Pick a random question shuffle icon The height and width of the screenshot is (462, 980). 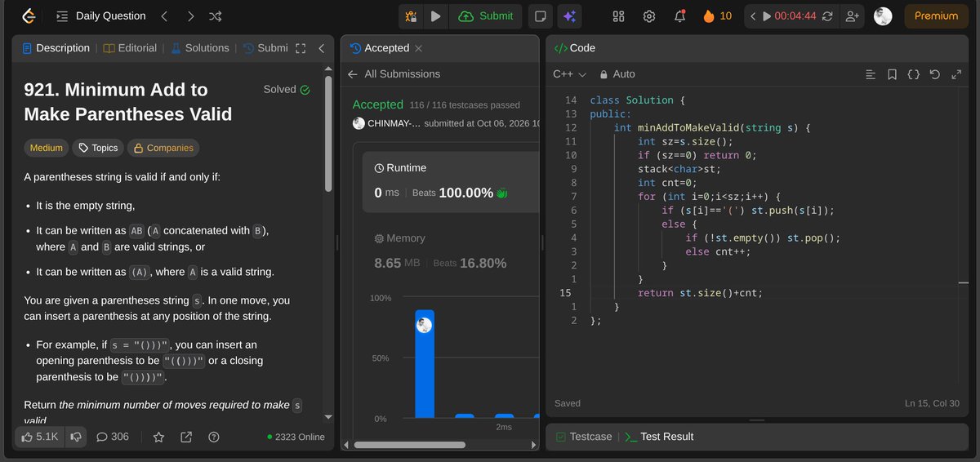215,16
